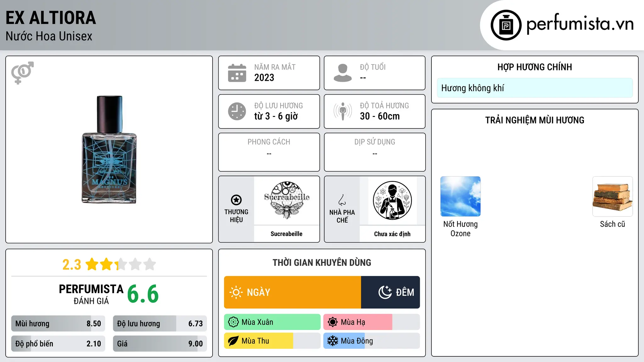Screen dimensions: 644x362
Task: Click the clock icon for Độ lưu hương
Action: pos(237,111)
